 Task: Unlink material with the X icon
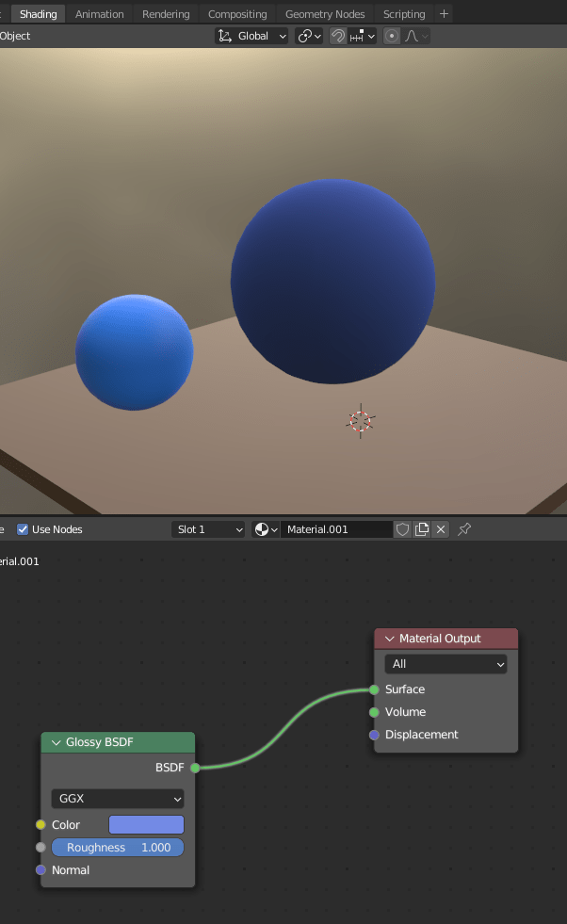(441, 529)
